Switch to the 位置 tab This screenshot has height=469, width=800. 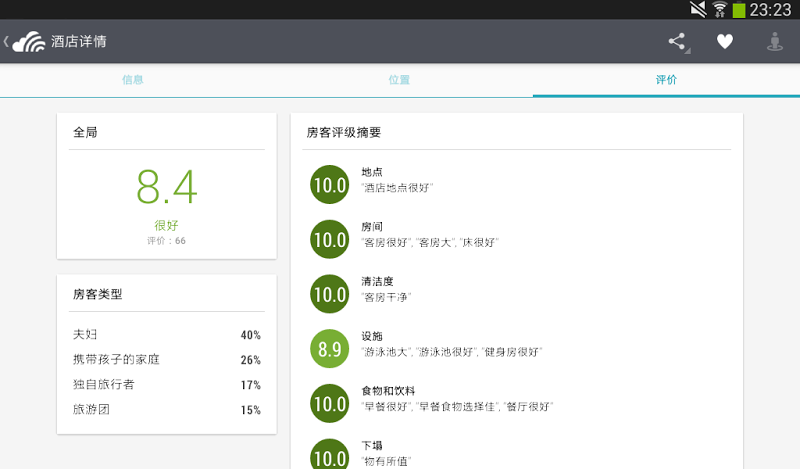(x=399, y=80)
